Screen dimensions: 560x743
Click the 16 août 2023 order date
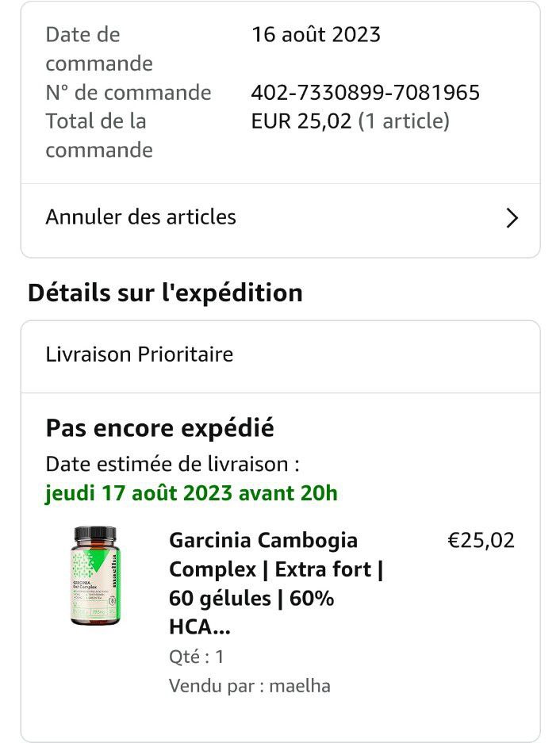(x=316, y=35)
